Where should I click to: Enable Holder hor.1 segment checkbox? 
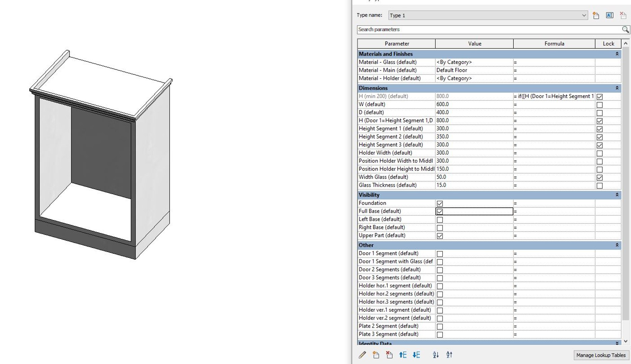tap(440, 286)
